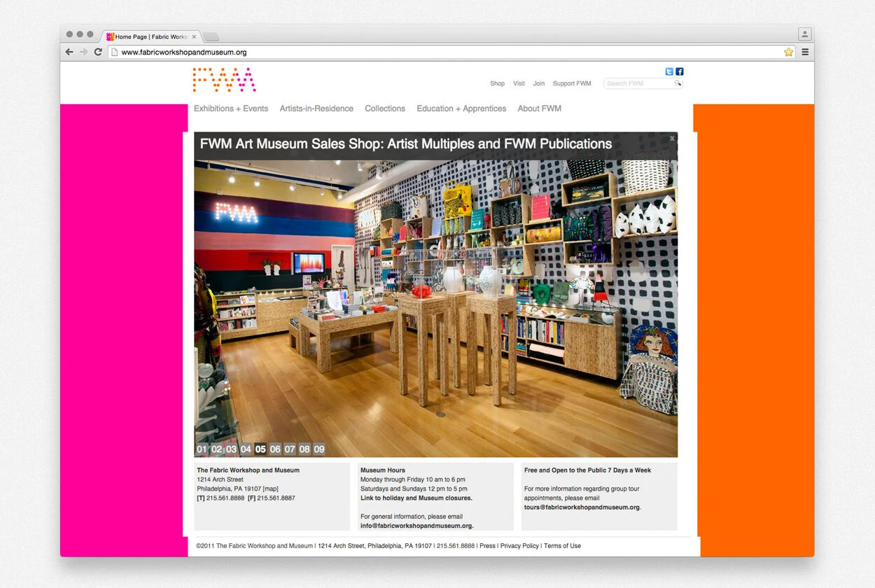Bookmark the page using the star icon

[788, 52]
